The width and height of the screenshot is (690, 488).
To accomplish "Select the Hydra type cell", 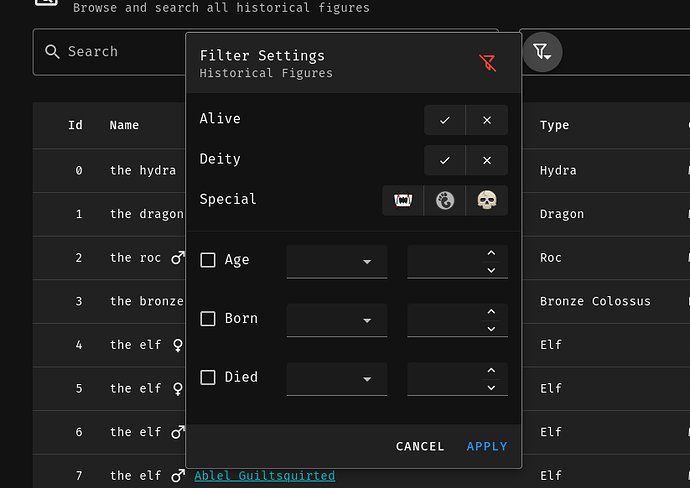I will [x=558, y=170].
